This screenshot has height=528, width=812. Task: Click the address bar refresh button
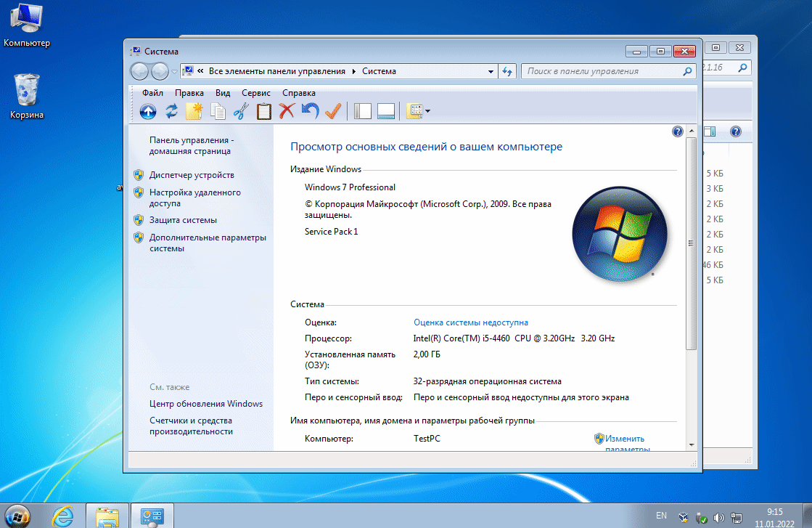click(x=507, y=71)
